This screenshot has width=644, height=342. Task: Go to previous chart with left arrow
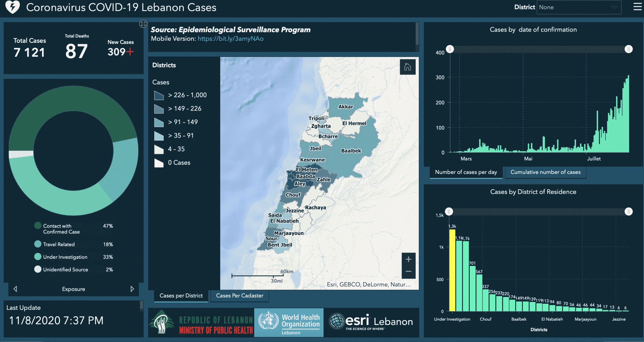15,289
